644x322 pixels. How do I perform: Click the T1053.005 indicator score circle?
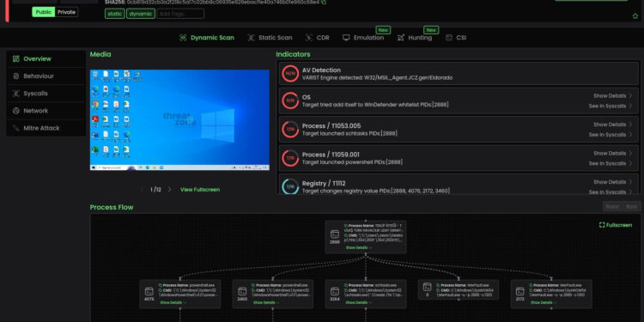pos(290,130)
